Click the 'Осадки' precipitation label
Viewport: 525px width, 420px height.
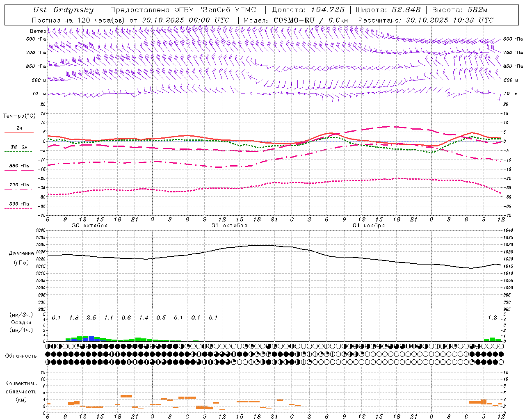tap(21, 322)
